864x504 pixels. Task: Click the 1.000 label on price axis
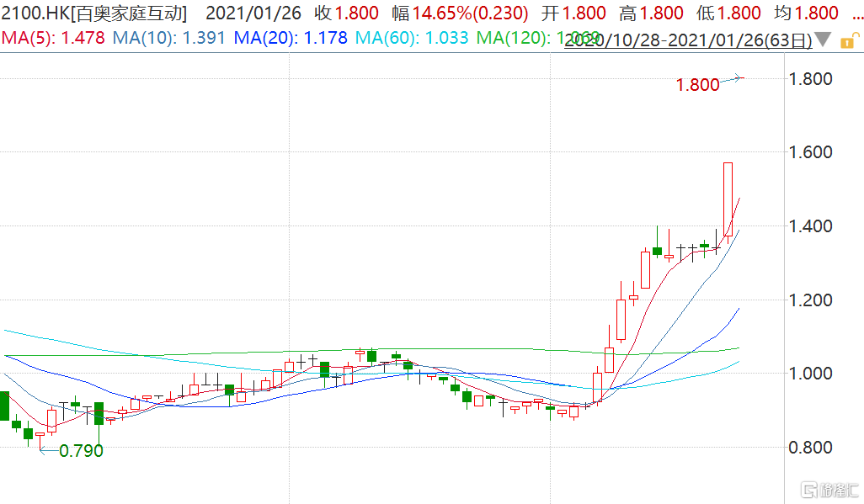(810, 374)
